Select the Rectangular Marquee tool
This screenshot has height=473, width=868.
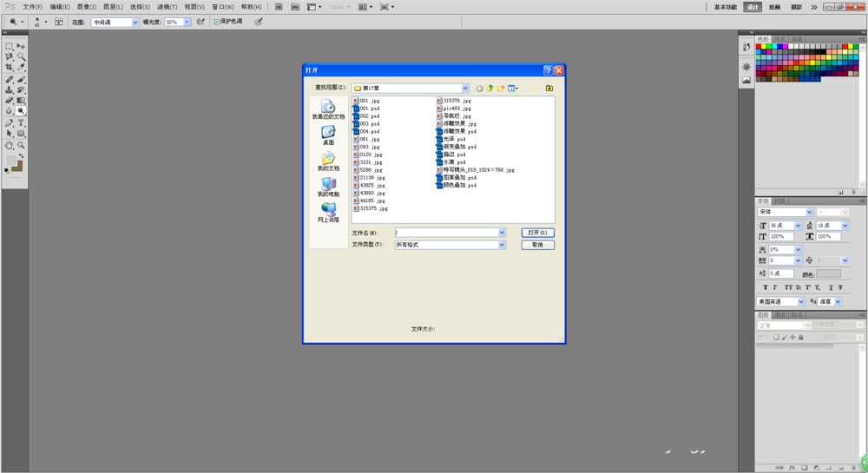[10, 45]
